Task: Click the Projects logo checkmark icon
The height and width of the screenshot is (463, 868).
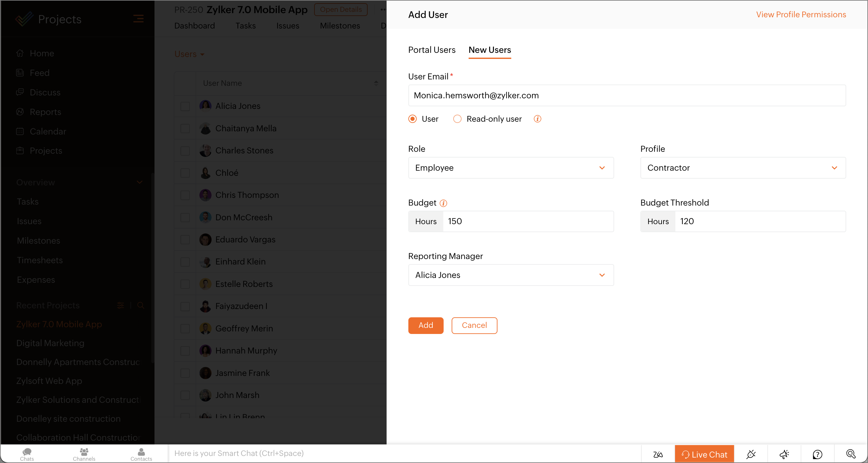Action: pos(24,19)
